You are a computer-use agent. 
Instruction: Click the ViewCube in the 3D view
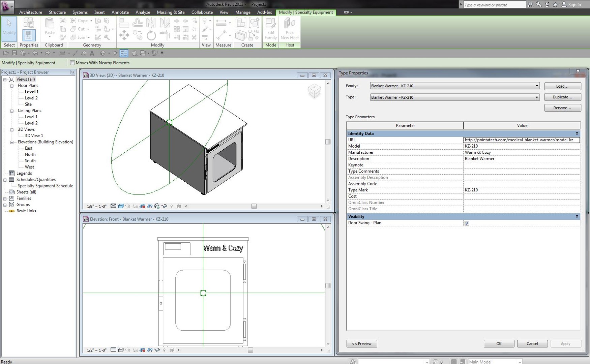point(314,91)
